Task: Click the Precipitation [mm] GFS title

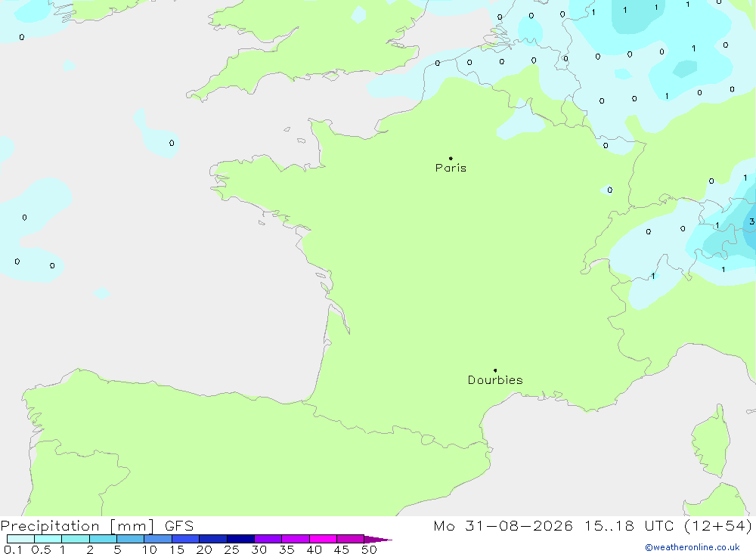Action: pos(97,525)
